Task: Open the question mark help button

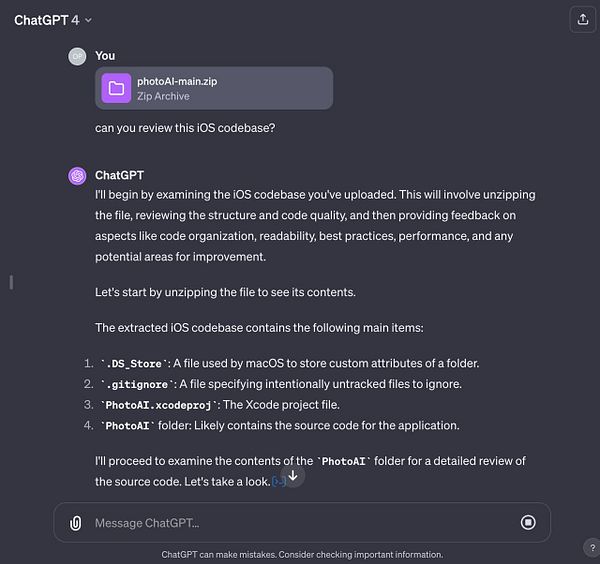Action: coord(590,547)
